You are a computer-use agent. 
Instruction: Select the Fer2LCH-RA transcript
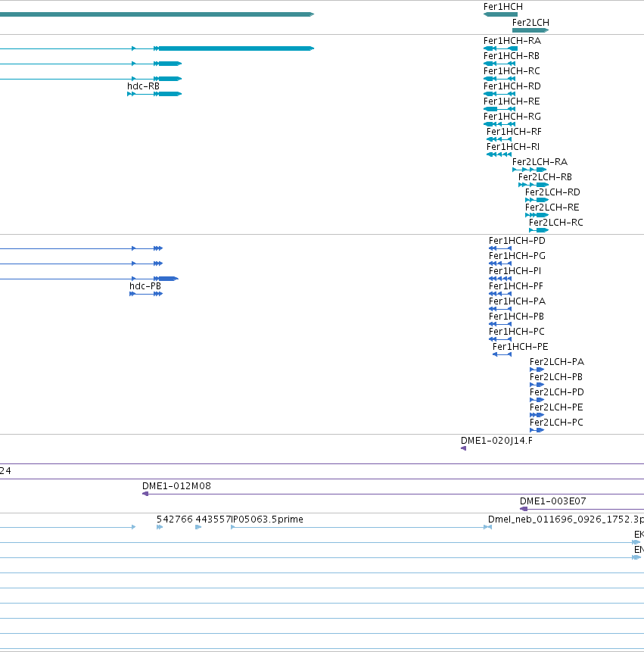pos(529,170)
